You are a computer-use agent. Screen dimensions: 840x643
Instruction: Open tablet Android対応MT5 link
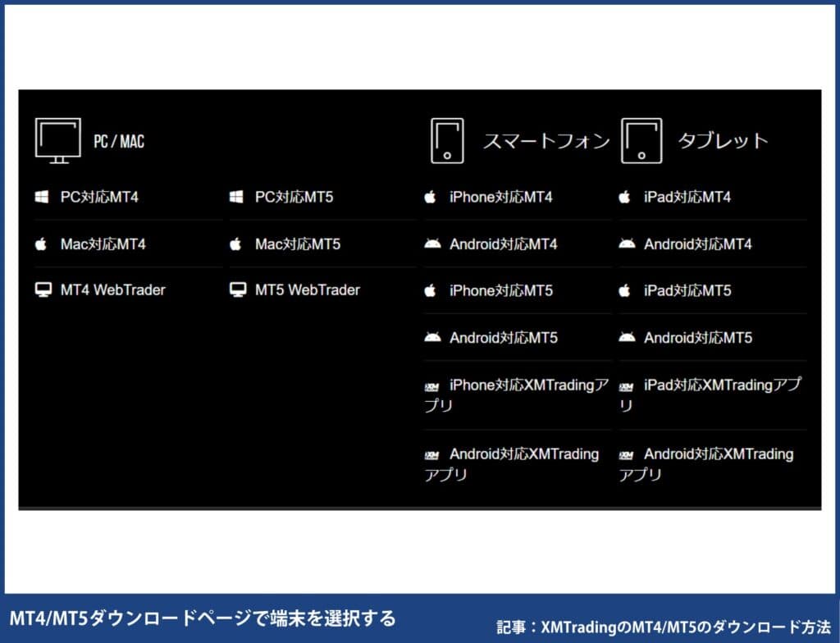pyautogui.click(x=698, y=338)
